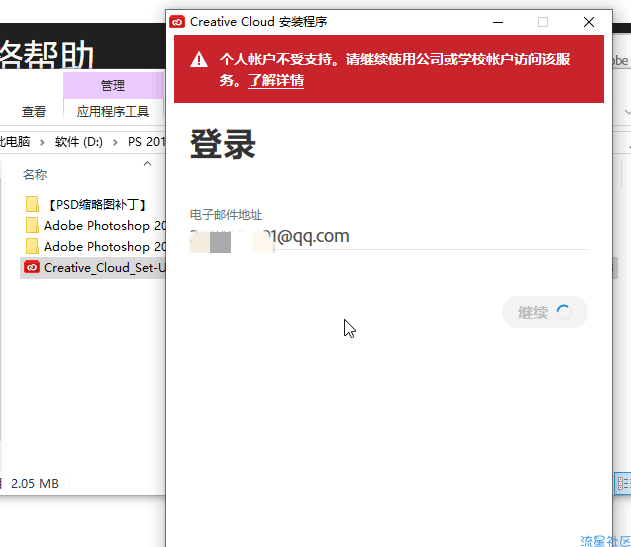Click the email address input field
Image resolution: width=631 pixels, height=547 pixels.
pyautogui.click(x=388, y=237)
